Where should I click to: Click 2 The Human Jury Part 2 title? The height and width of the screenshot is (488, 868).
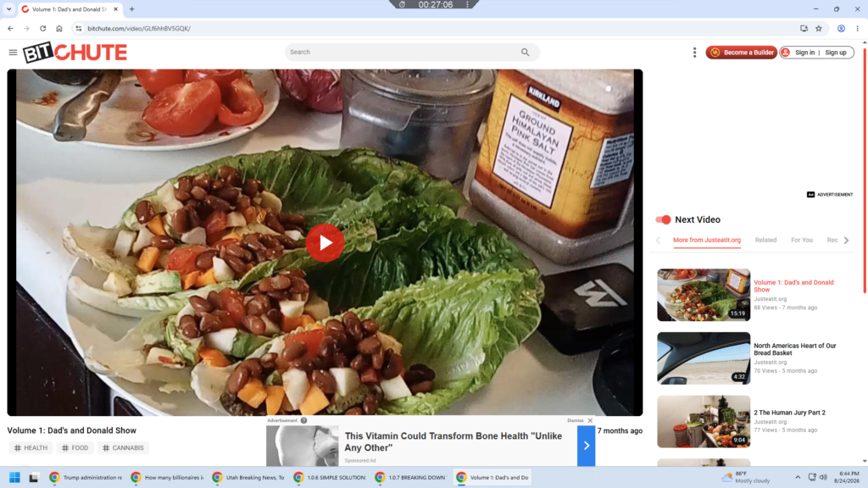789,413
